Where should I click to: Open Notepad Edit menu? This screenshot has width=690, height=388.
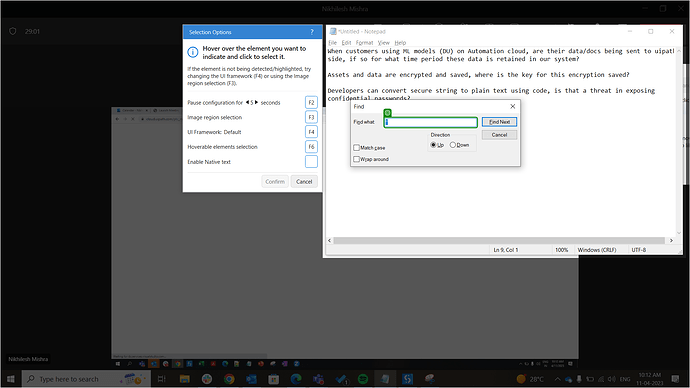pos(346,43)
